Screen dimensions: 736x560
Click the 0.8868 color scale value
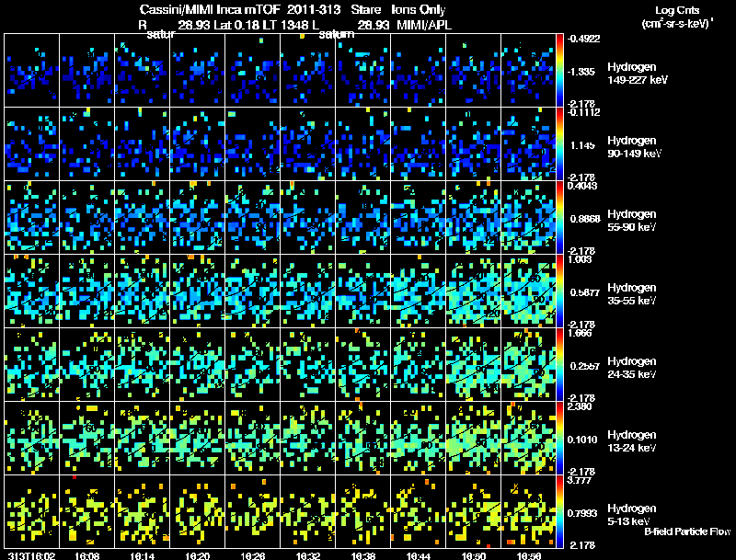pos(585,219)
